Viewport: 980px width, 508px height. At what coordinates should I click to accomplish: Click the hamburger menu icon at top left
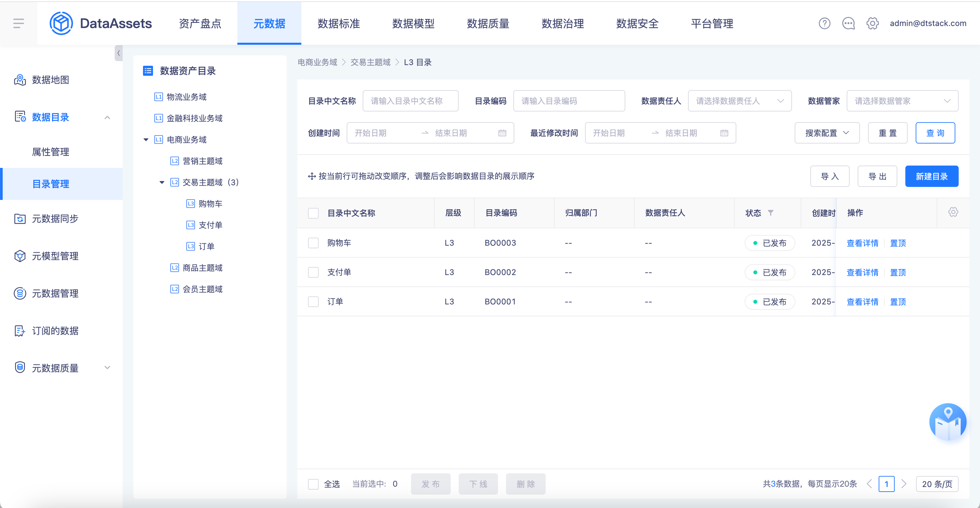coord(18,23)
